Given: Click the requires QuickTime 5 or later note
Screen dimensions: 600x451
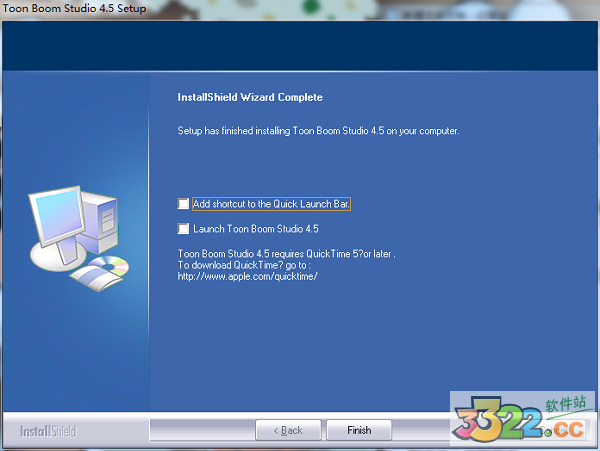Looking at the screenshot, I should (287, 254).
